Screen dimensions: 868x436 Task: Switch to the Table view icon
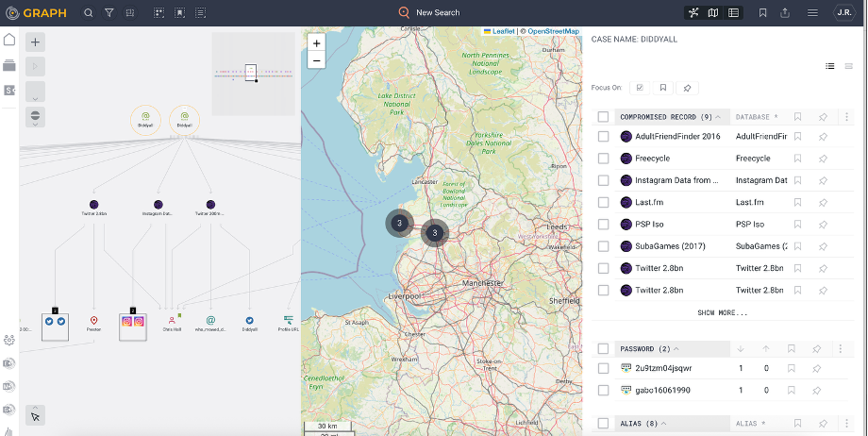pos(733,13)
